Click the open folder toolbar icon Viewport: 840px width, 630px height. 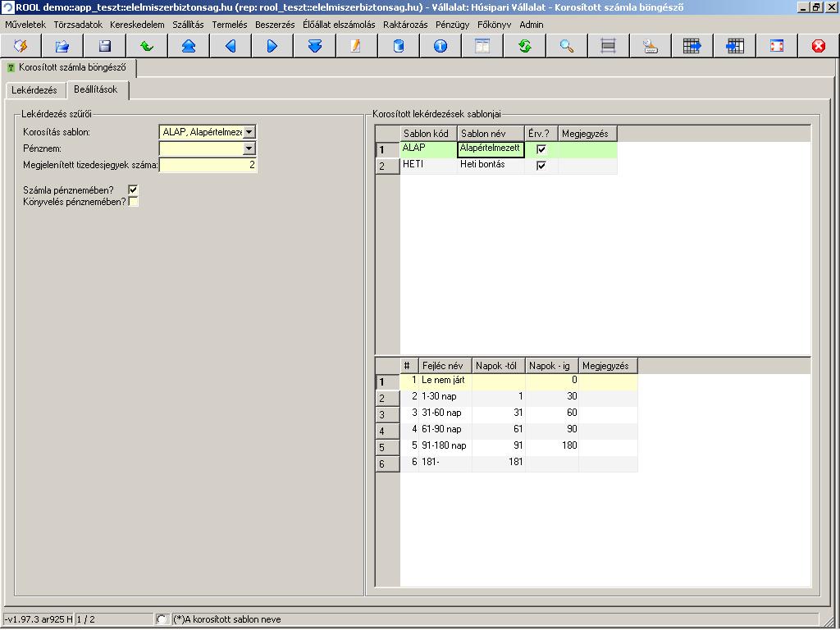[x=62, y=46]
